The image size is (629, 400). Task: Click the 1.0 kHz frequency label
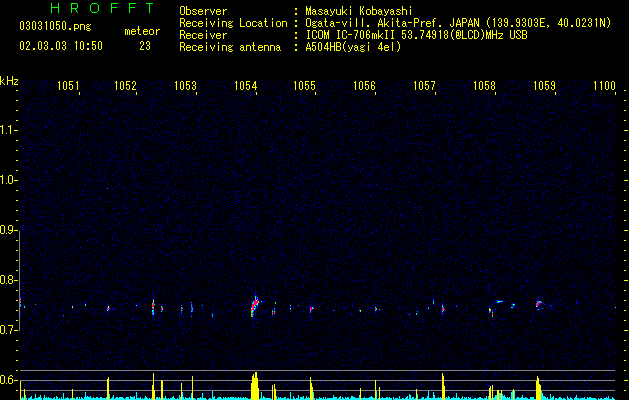pyautogui.click(x=9, y=180)
